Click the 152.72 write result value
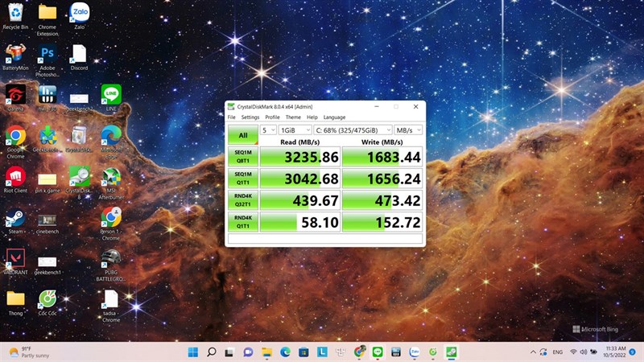Image resolution: width=644 pixels, height=362 pixels. [x=382, y=222]
